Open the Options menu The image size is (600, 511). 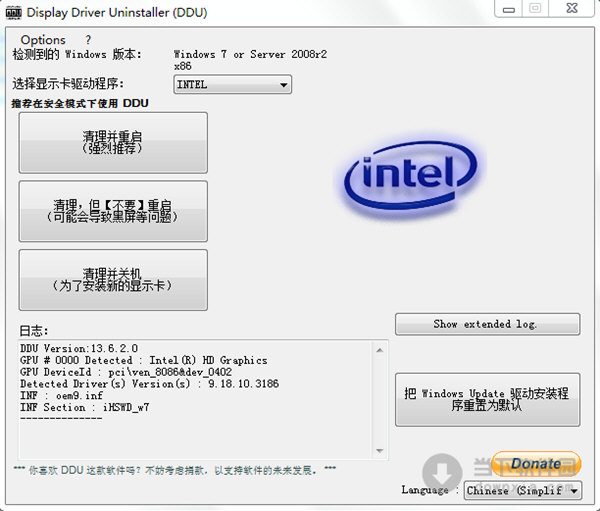43,40
